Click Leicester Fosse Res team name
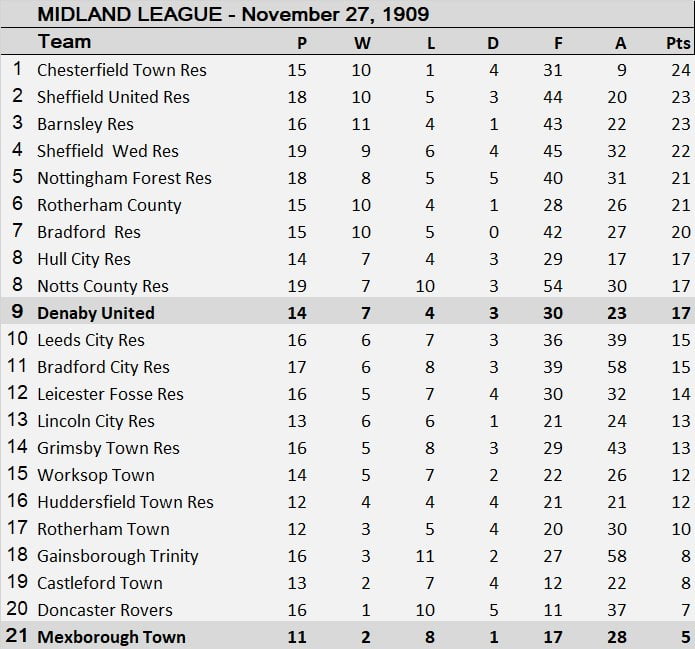Screen dimensions: 695x649 [110, 394]
